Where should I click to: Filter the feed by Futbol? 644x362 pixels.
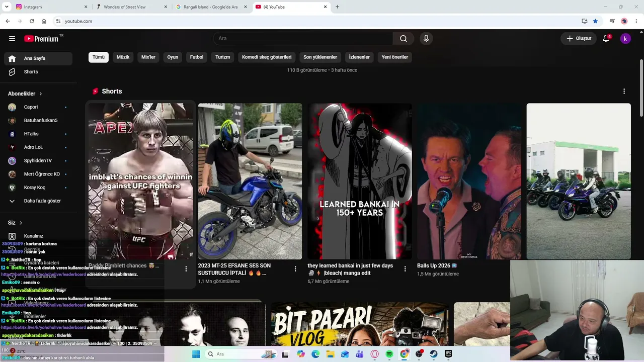pyautogui.click(x=197, y=57)
